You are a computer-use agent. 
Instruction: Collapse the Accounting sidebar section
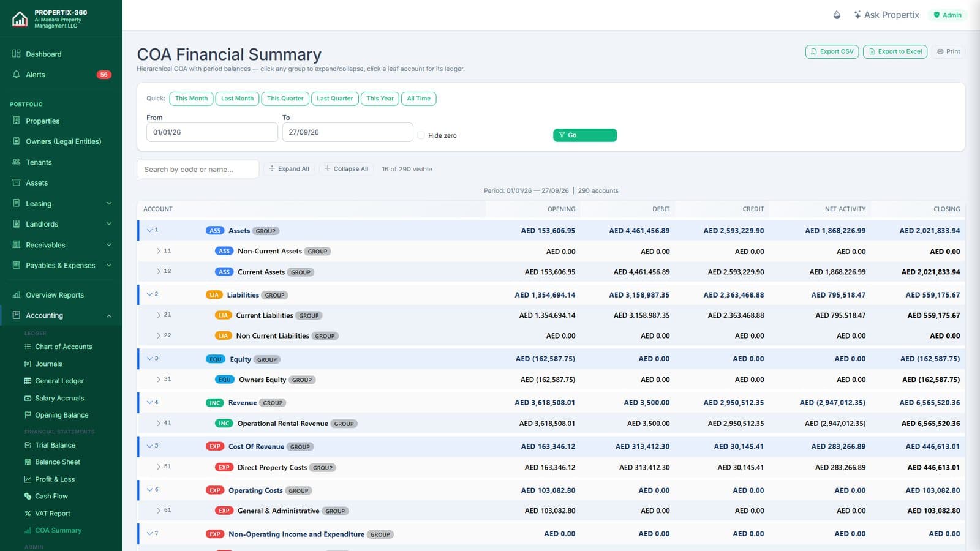(x=109, y=316)
